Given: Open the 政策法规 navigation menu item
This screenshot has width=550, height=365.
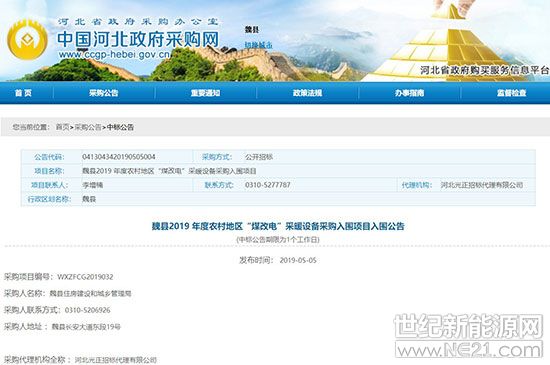Looking at the screenshot, I should coord(308,93).
